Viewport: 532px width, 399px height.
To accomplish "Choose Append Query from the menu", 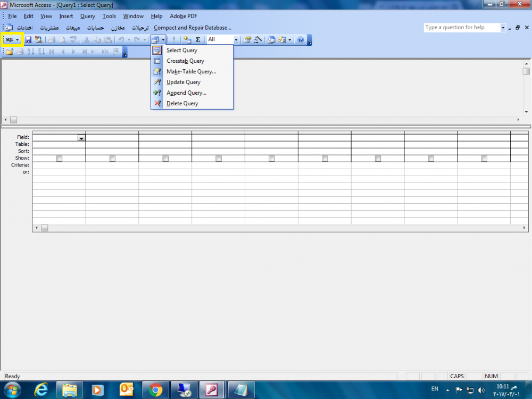I will click(192, 93).
